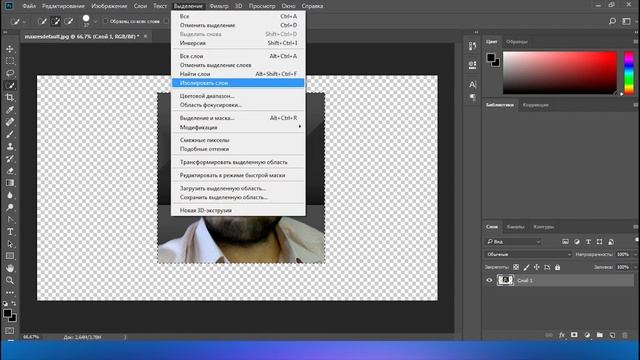The image size is (640, 360).
Task: Click 'Изолировать слои' menu item
Action: tap(238, 83)
